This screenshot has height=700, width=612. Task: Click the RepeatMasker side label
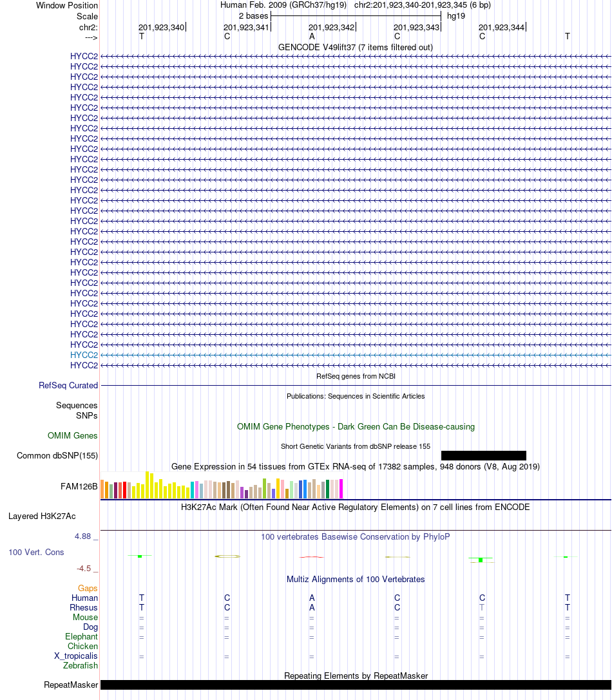[71, 685]
